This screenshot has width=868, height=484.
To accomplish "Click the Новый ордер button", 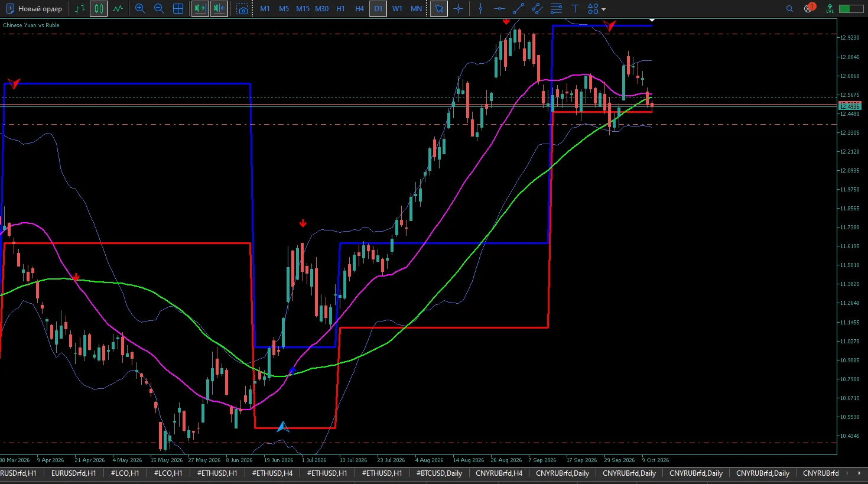I will click(x=34, y=9).
